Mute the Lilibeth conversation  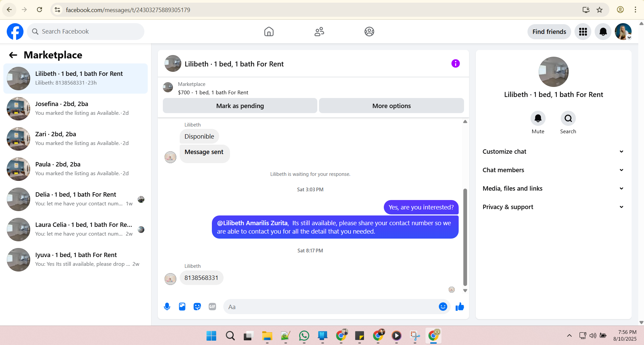(x=538, y=118)
